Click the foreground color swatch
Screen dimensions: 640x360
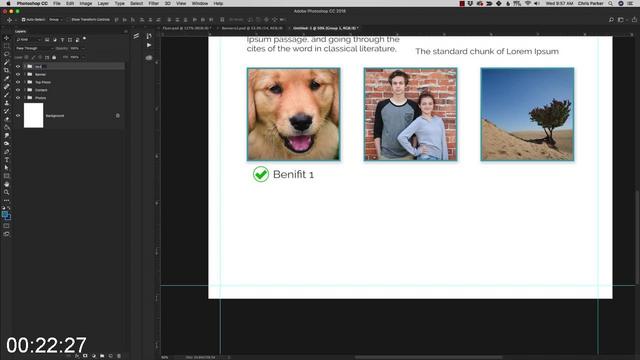4,214
